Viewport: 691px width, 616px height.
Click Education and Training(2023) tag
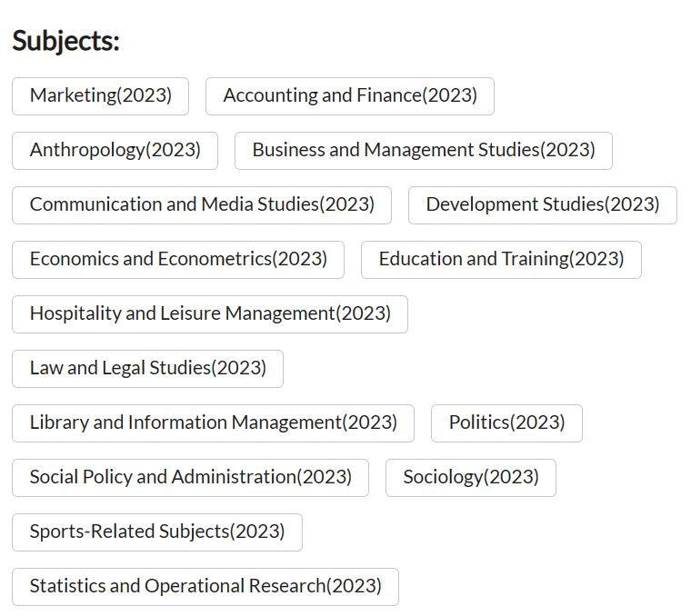pyautogui.click(x=501, y=260)
